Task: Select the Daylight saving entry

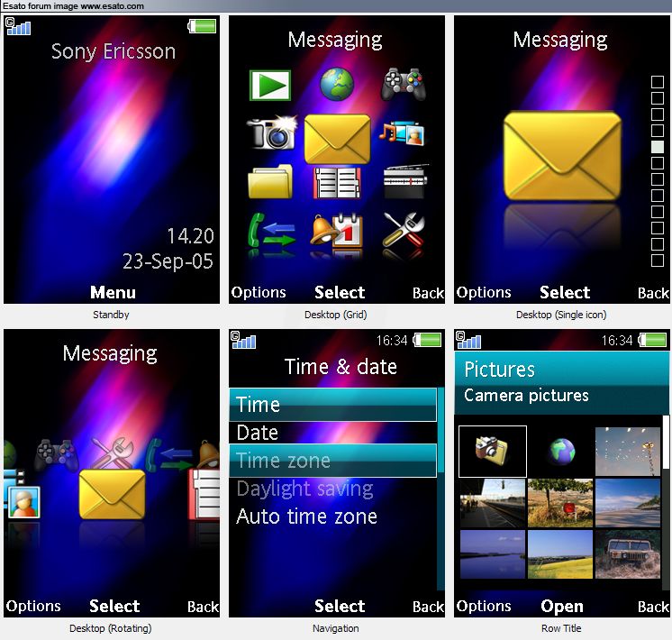Action: (333, 489)
